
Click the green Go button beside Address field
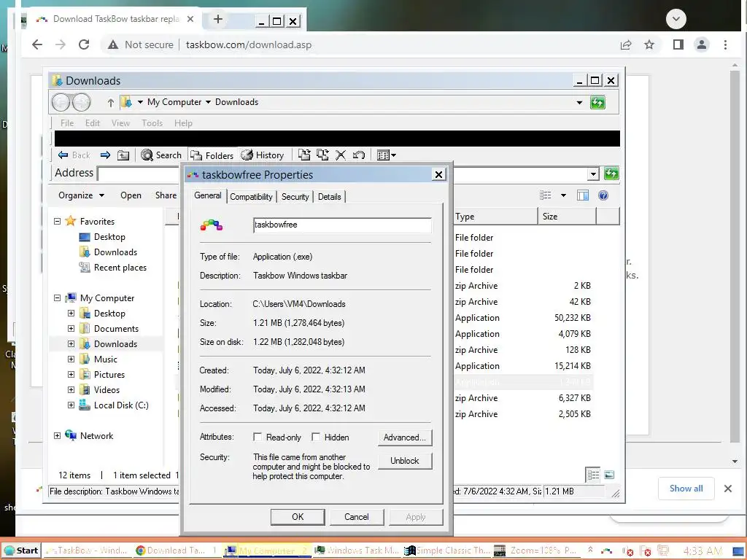point(611,174)
